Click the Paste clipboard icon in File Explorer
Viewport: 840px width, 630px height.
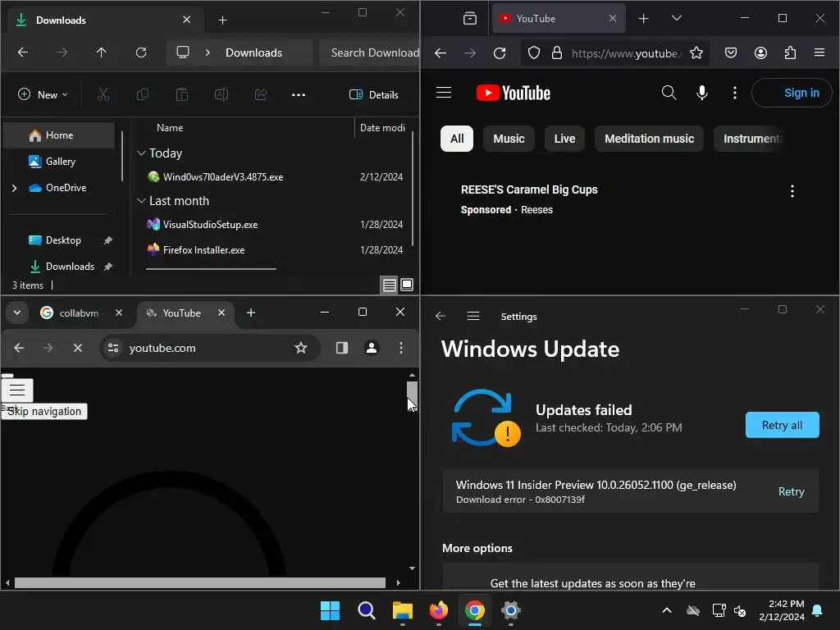click(x=182, y=95)
